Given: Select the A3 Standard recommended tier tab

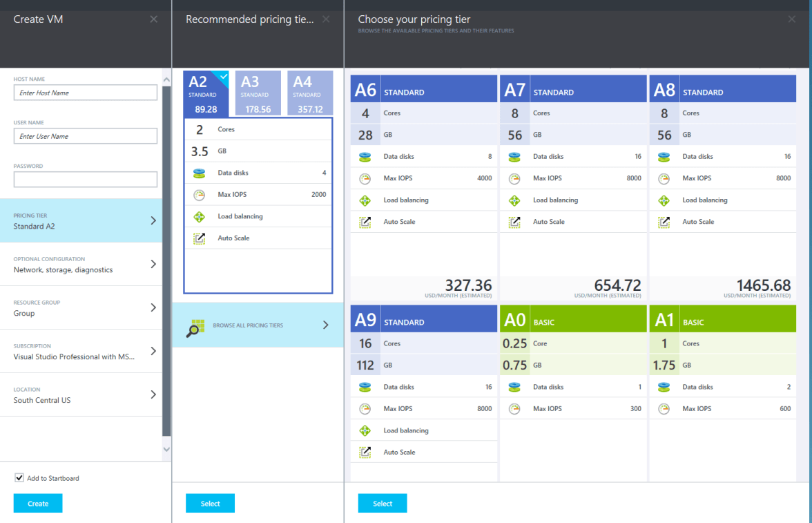Looking at the screenshot, I should coord(258,93).
